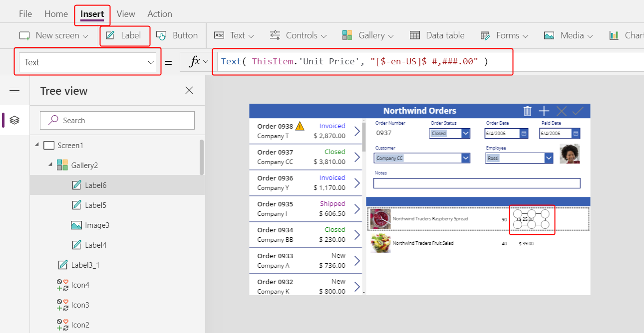This screenshot has height=333, width=644.
Task: Click the chevron for Order 0934
Action: [357, 235]
